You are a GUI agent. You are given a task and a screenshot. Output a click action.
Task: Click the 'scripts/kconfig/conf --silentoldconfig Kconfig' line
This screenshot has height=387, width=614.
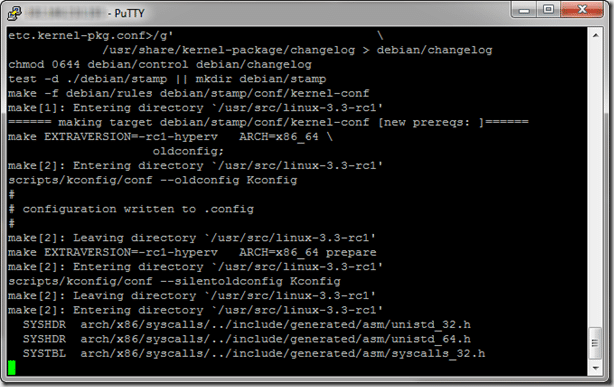174,281
